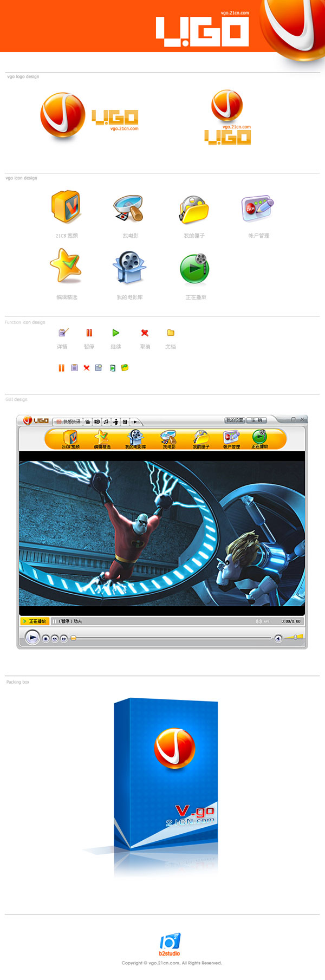Click the Stop button in player controls

46,639
